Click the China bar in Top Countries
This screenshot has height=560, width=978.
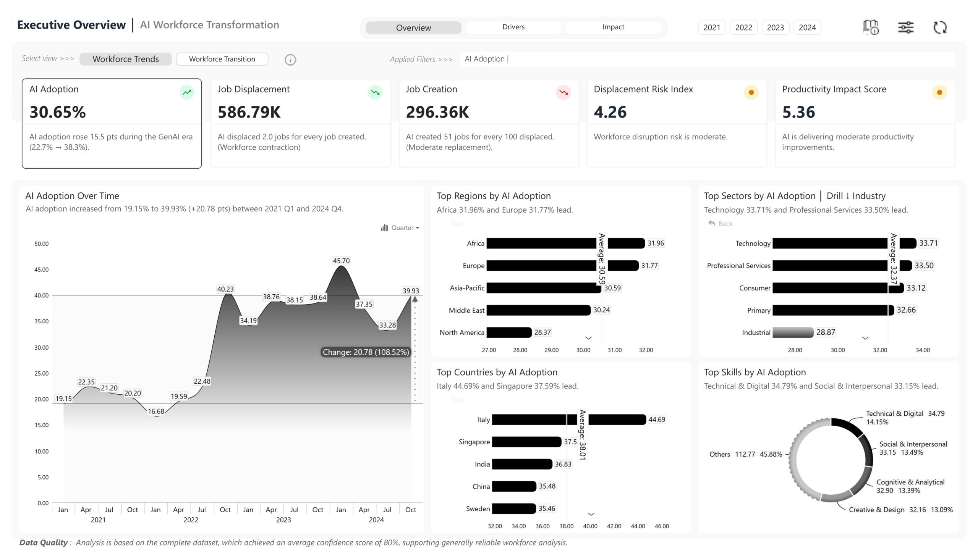pos(514,486)
